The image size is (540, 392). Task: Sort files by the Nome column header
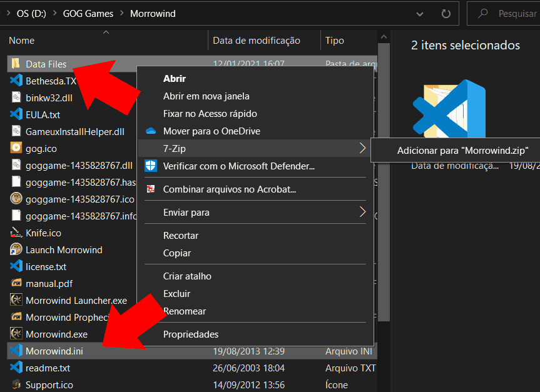[x=22, y=41]
